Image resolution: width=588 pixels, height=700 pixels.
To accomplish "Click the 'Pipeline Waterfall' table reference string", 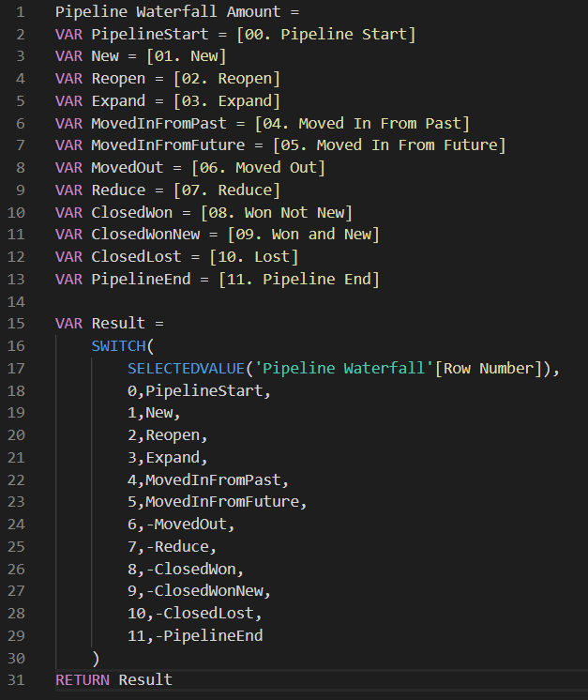I will click(x=360, y=369).
